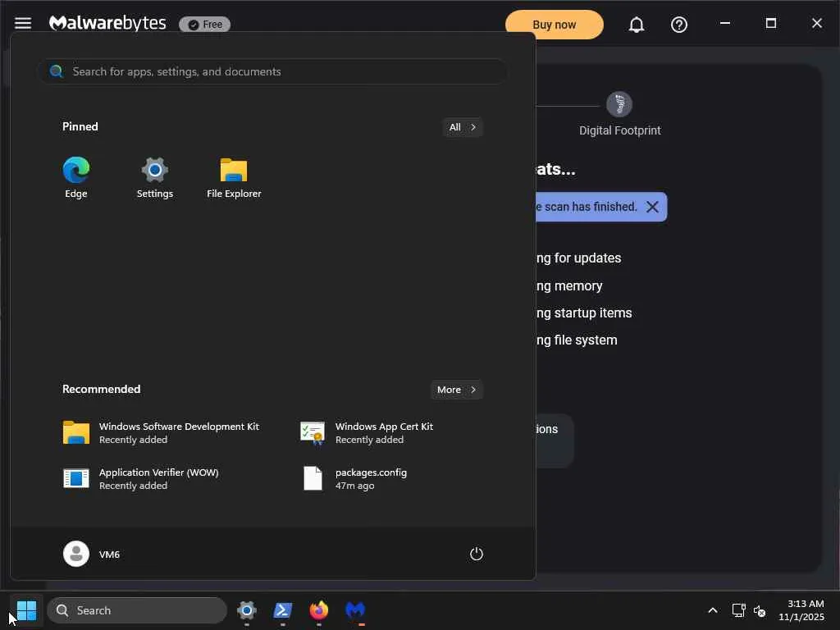
Task: Open the Malwarebytes hamburger menu
Action: tap(23, 23)
